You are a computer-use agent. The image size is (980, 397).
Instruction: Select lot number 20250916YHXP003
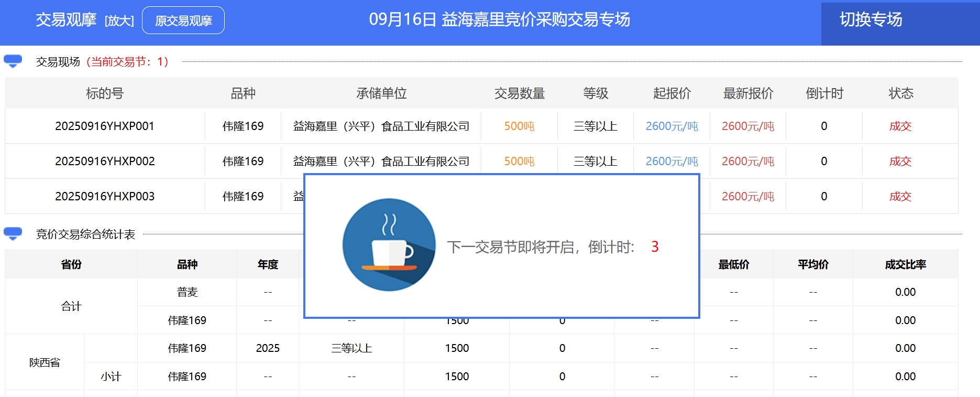(x=105, y=197)
